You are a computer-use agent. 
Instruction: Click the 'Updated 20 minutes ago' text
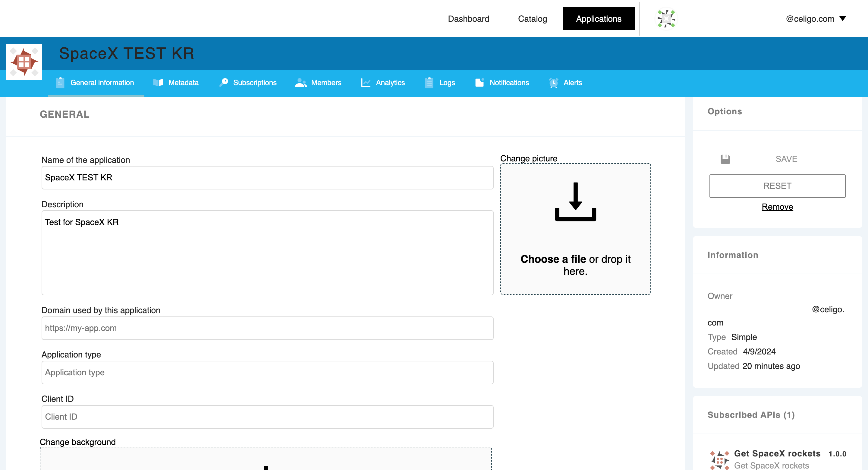pos(754,366)
